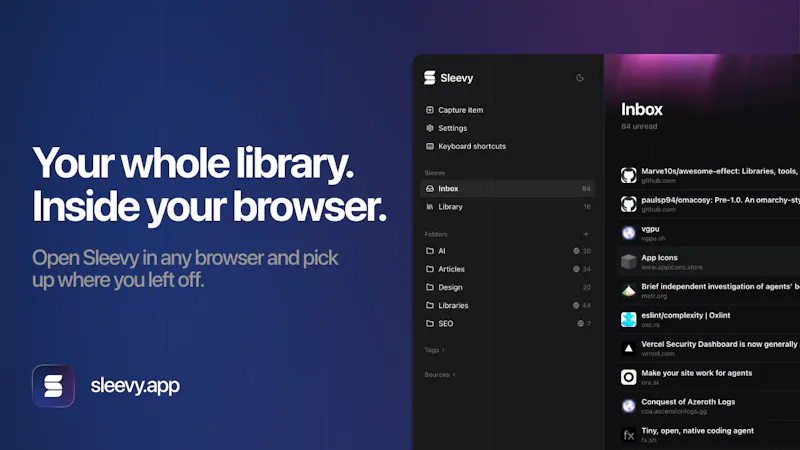The width and height of the screenshot is (800, 450).
Task: Click GitHub avatar of paulsp94 item
Action: pos(629,204)
